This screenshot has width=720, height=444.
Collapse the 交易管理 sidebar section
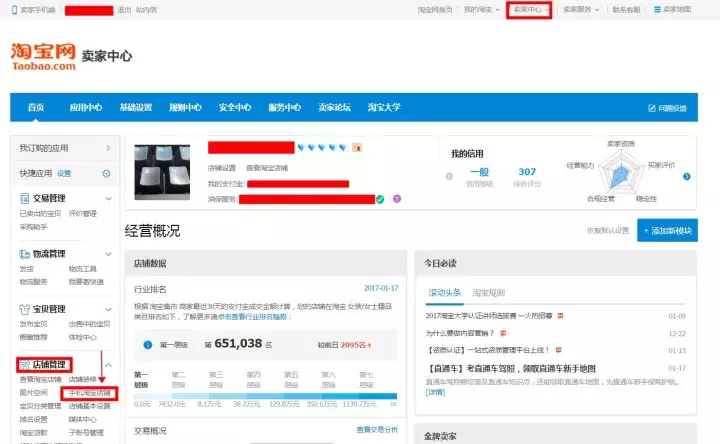tap(108, 198)
